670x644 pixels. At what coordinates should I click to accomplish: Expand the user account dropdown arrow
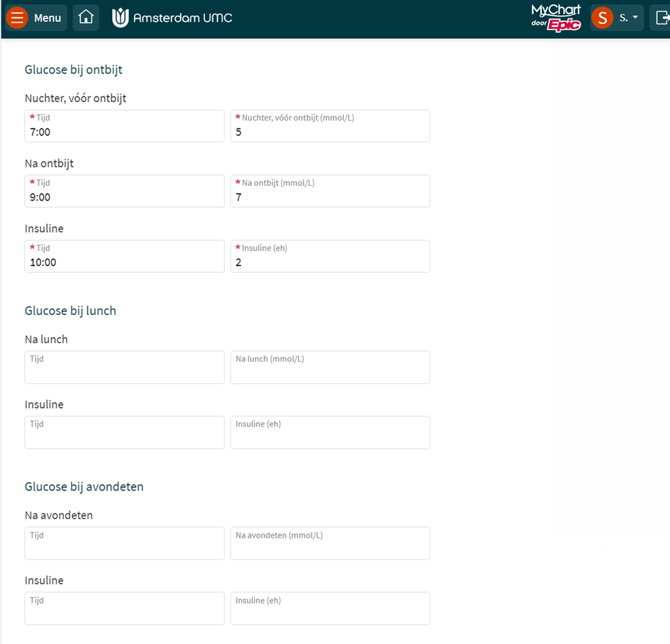click(635, 18)
